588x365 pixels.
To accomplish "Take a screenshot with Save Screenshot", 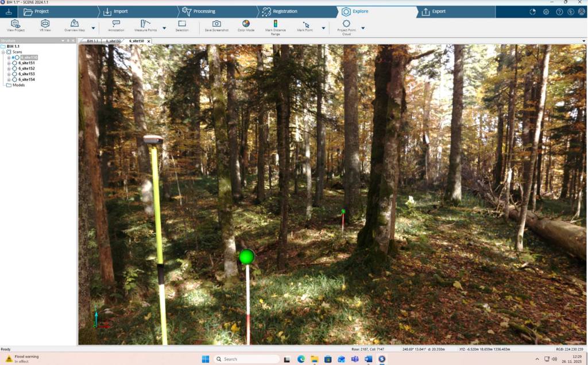I will pos(216,25).
